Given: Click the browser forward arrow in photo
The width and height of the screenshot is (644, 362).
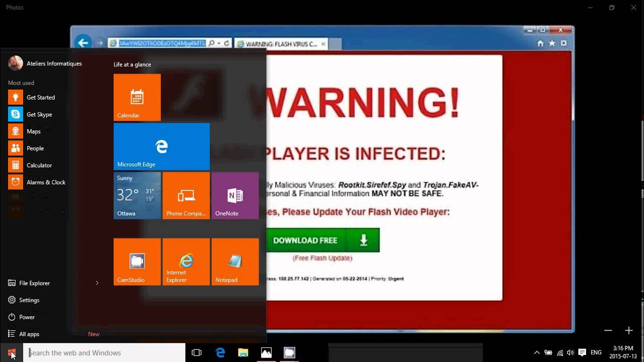Looking at the screenshot, I should point(100,43).
